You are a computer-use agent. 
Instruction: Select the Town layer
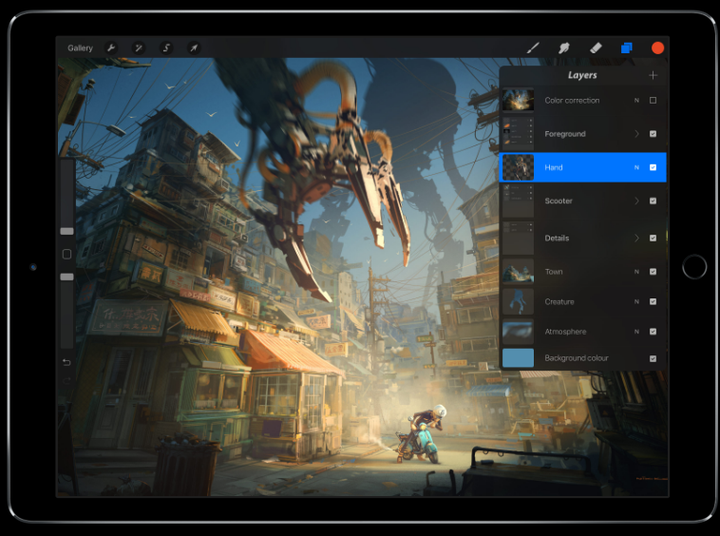point(583,271)
